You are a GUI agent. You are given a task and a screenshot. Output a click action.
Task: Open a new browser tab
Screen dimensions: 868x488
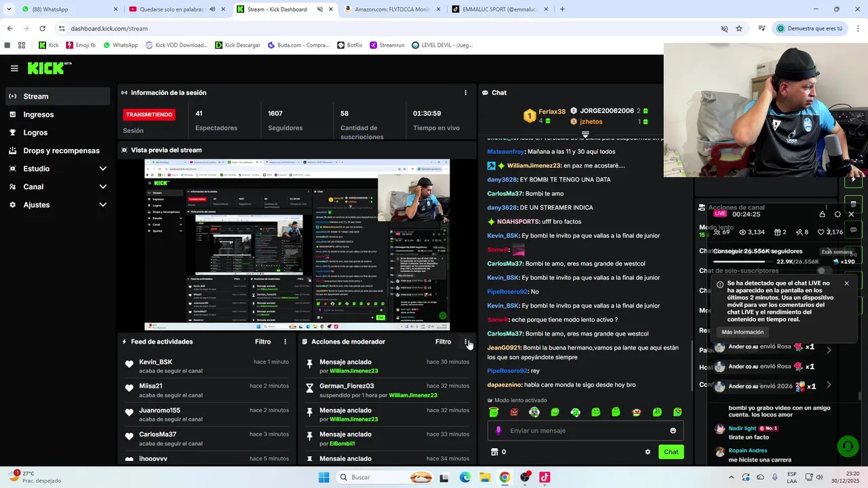tap(562, 9)
